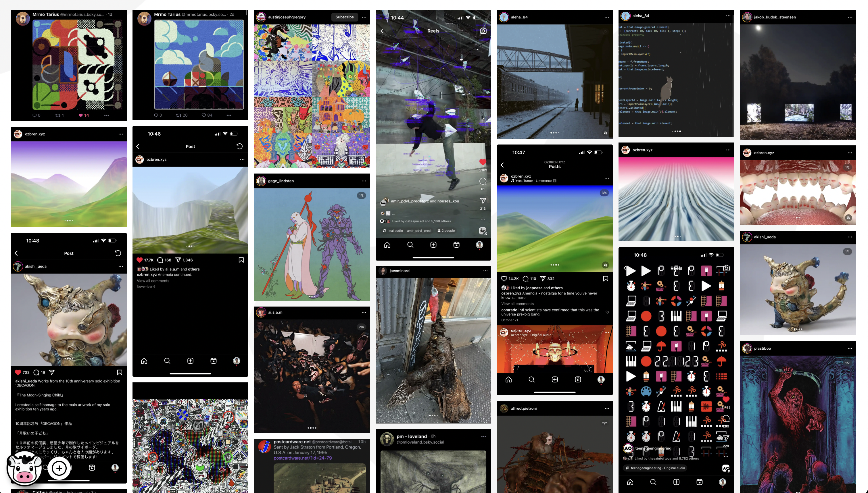868x493 pixels.
Task: Bookmark the Anemoia continued post
Action: pos(241,260)
